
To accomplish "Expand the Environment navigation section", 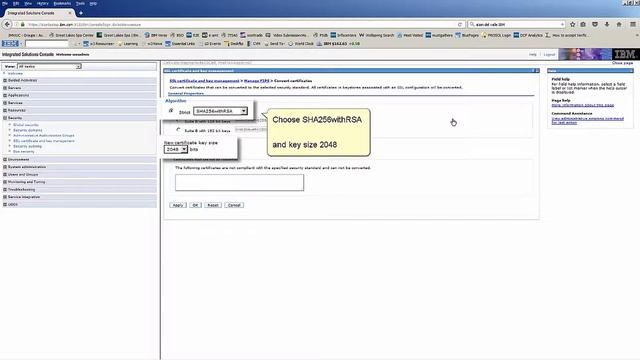I will pyautogui.click(x=5, y=160).
